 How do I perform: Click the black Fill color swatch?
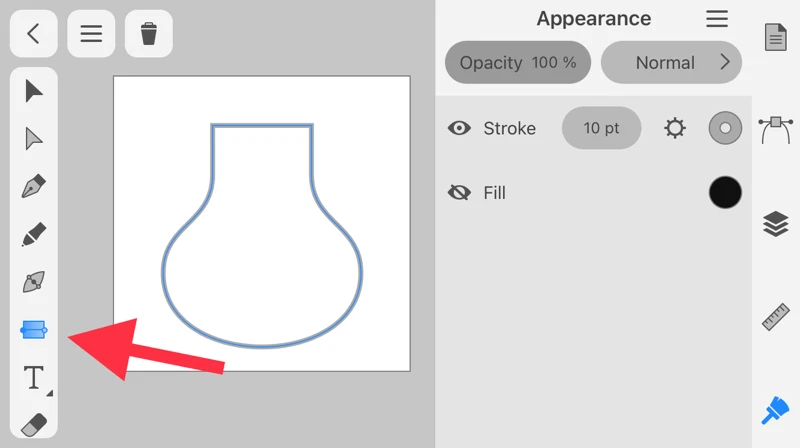(x=725, y=193)
